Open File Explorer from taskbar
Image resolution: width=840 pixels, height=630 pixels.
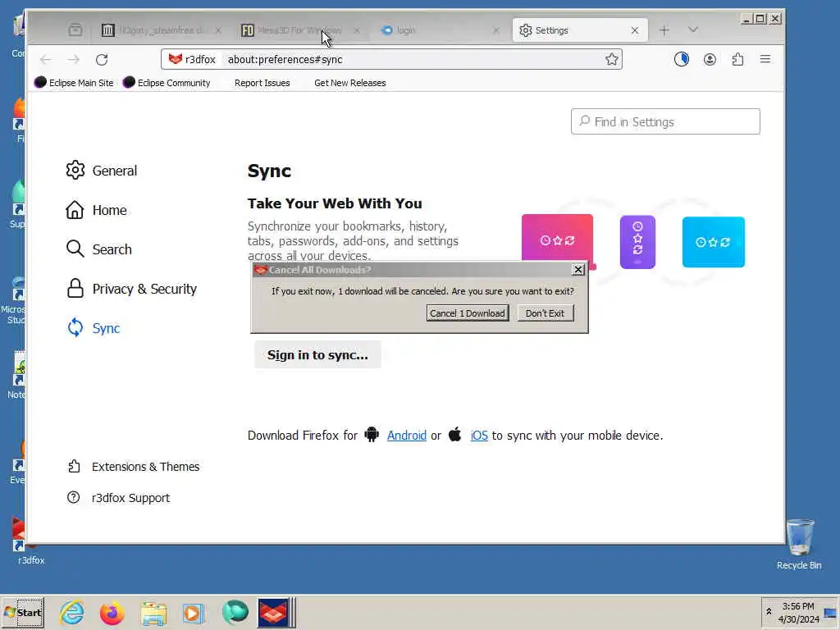tap(153, 612)
